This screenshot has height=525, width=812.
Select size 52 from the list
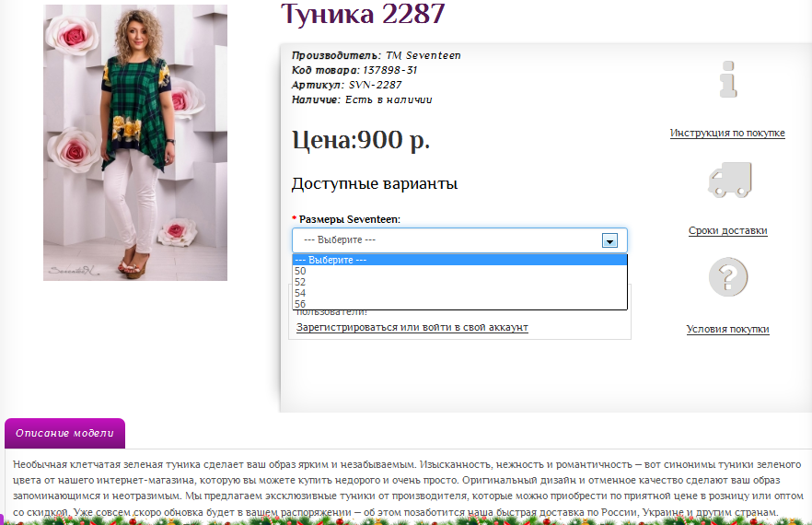point(460,282)
